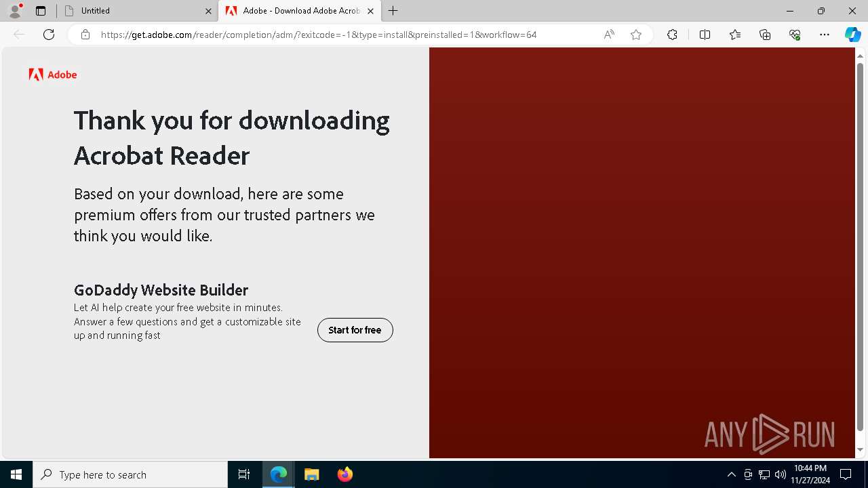Image resolution: width=868 pixels, height=488 pixels.
Task: Close the Adobe download tab
Action: 370,11
